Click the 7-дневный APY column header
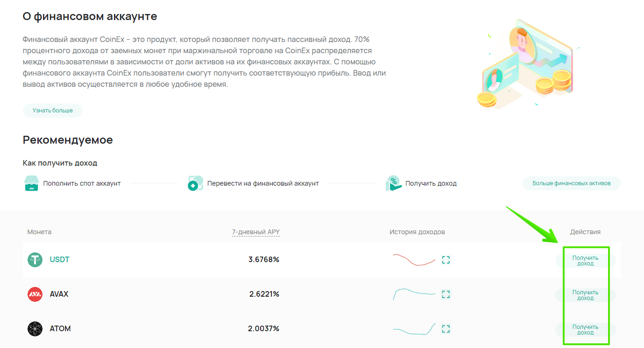The width and height of the screenshot is (644, 348). tap(256, 232)
